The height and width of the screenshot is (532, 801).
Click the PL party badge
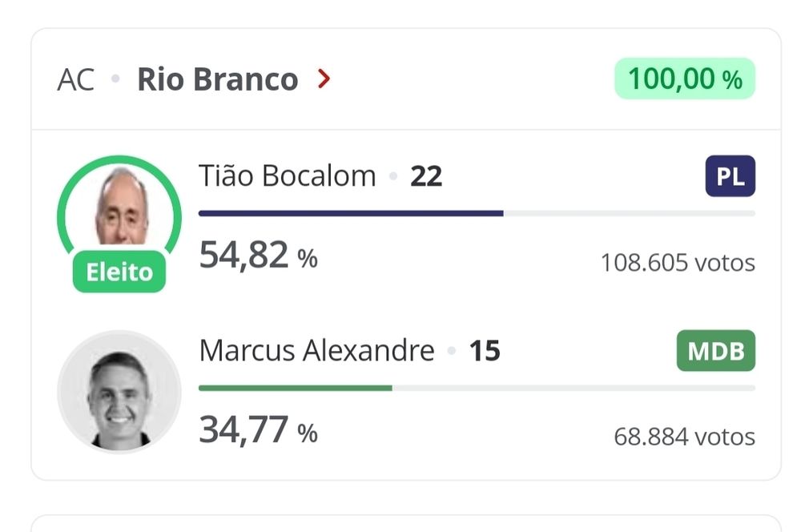[x=730, y=176]
